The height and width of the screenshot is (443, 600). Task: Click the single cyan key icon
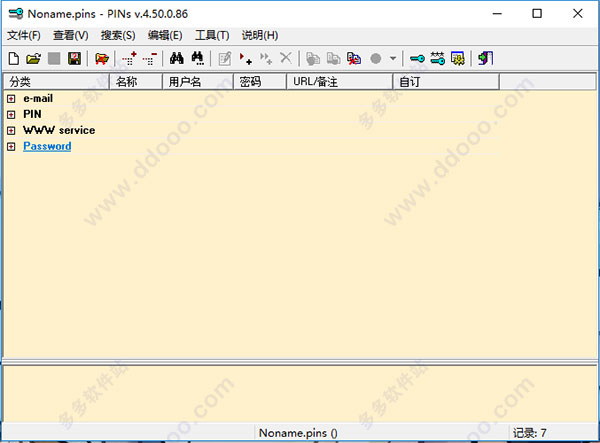click(x=417, y=59)
